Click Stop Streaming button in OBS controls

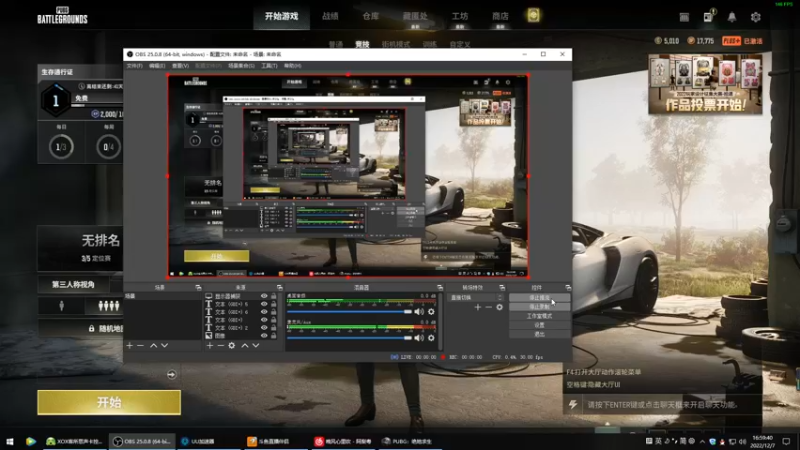(539, 297)
